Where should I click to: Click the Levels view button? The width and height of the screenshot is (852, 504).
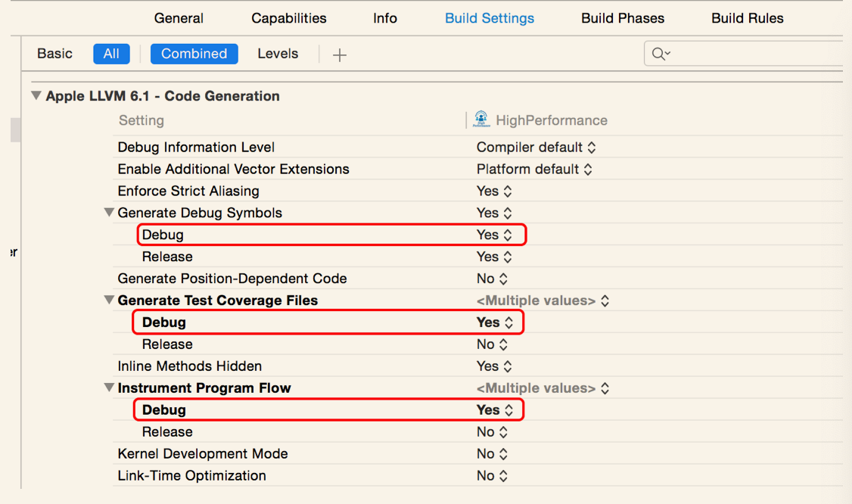(277, 54)
